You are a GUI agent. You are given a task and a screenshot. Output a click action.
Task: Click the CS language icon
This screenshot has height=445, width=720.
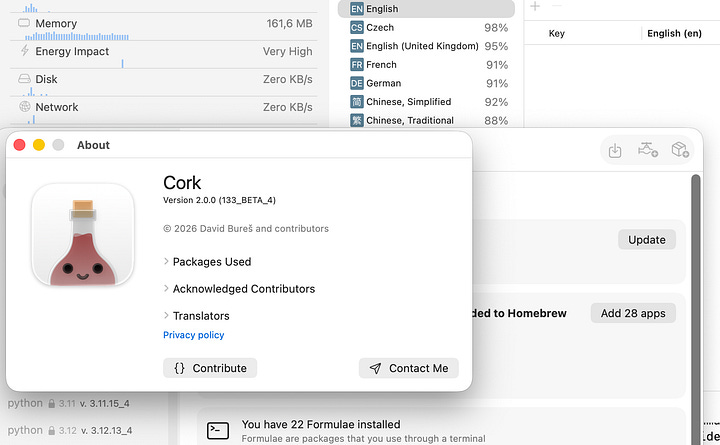pyautogui.click(x=357, y=28)
